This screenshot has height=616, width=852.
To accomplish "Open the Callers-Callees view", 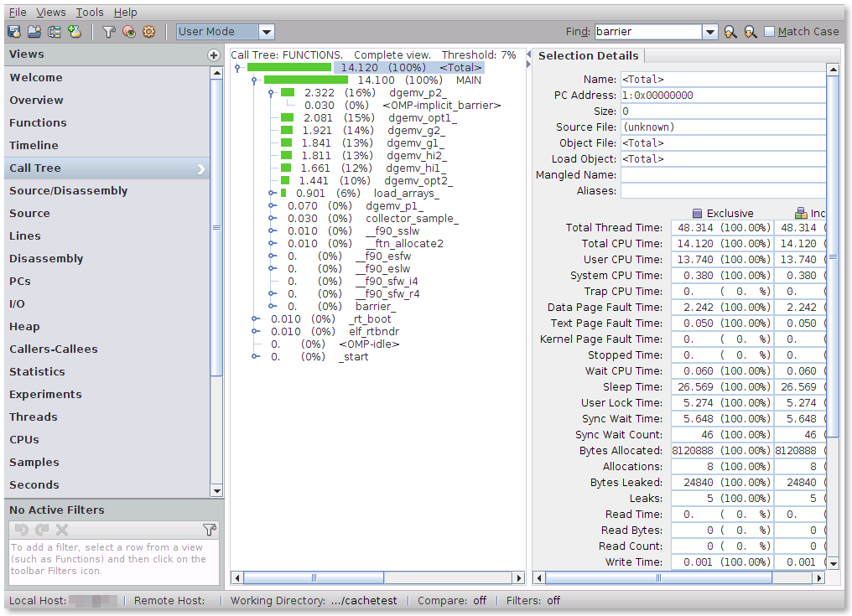I will click(54, 349).
